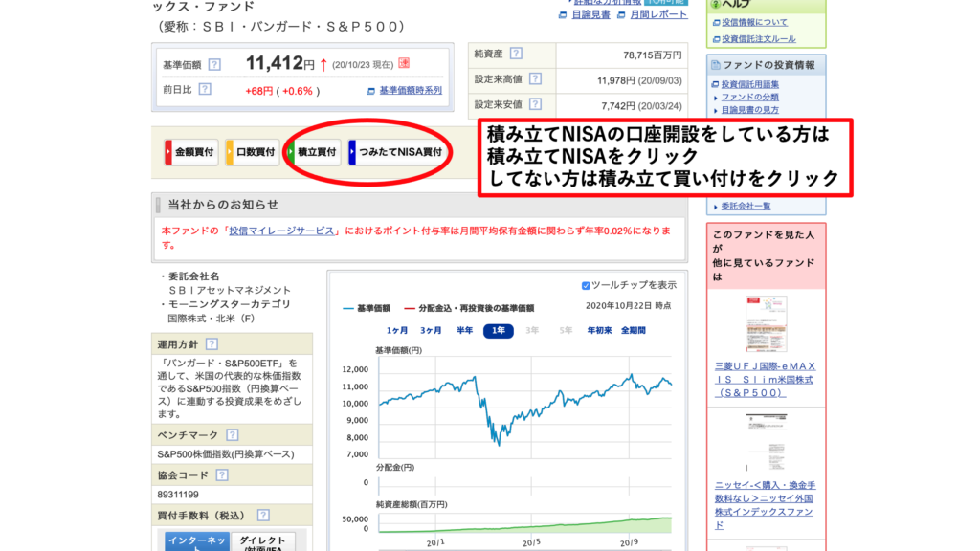The width and height of the screenshot is (980, 551).
Task: Click the ニッセイ fund document thumbnail
Action: click(767, 442)
